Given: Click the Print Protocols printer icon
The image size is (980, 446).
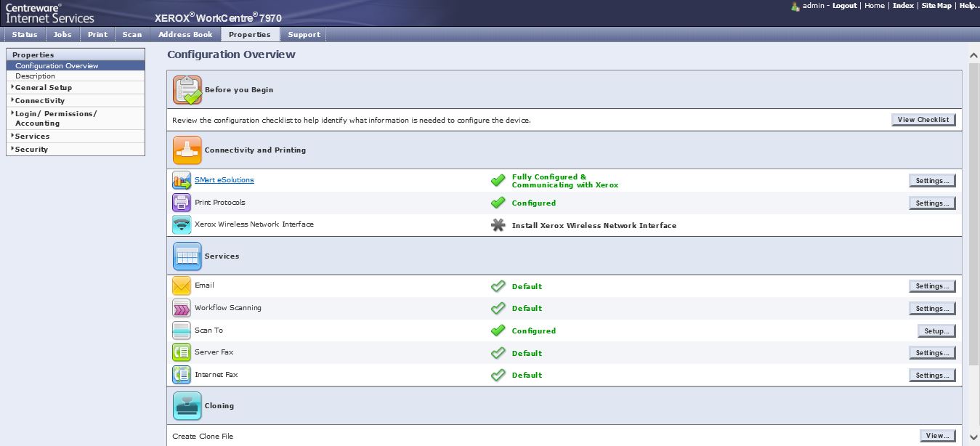Looking at the screenshot, I should pos(181,203).
